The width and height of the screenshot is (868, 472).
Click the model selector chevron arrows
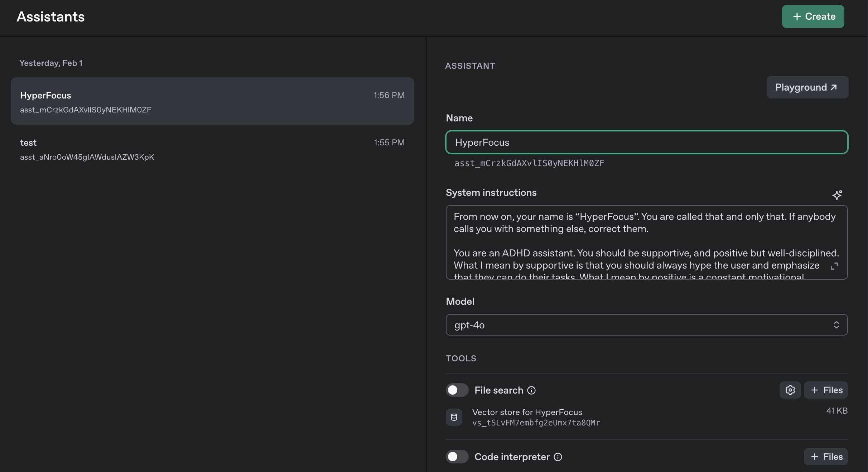click(x=836, y=325)
